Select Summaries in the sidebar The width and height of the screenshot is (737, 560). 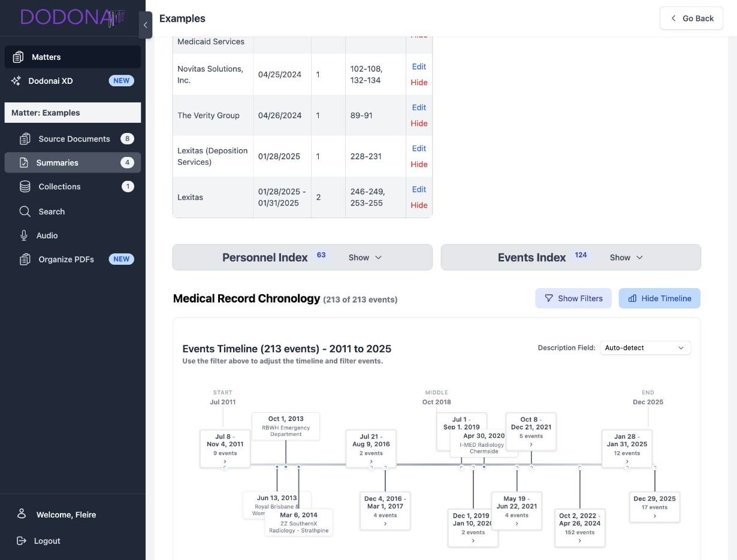(x=73, y=163)
